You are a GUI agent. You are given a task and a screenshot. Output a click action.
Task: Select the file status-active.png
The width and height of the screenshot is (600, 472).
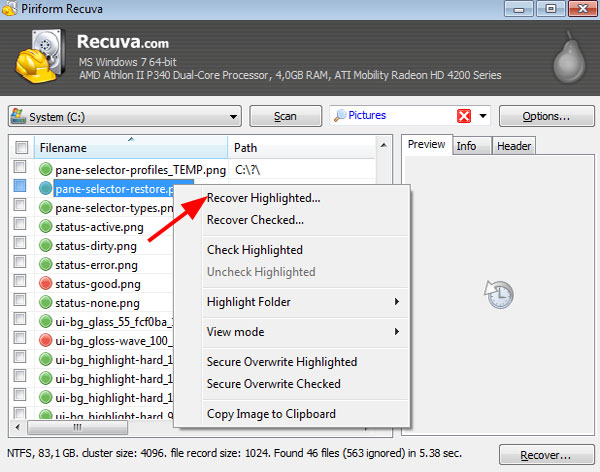[99, 227]
